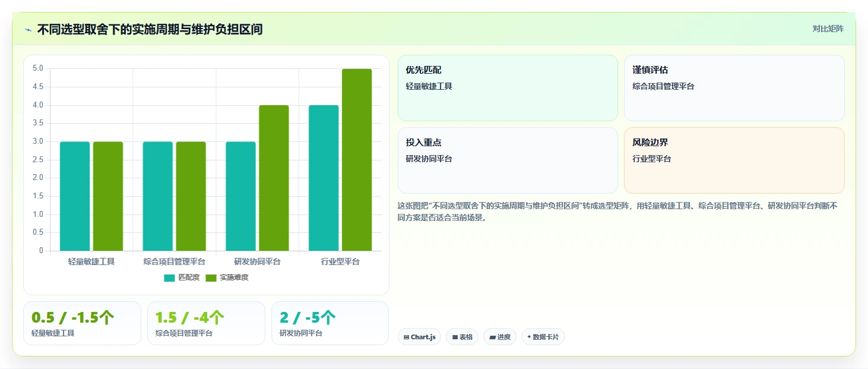
Task: Click the description paragraph starting 这张图把
Action: pyautogui.click(x=617, y=212)
